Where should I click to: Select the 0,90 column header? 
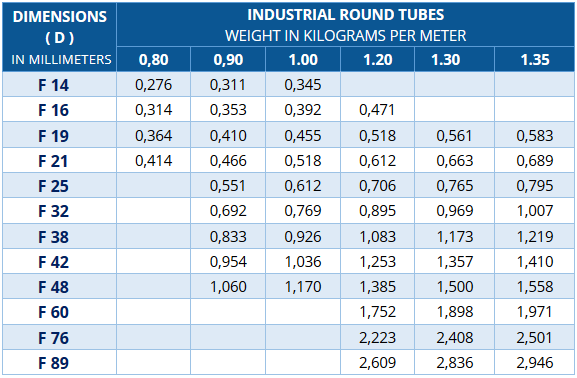click(x=228, y=59)
